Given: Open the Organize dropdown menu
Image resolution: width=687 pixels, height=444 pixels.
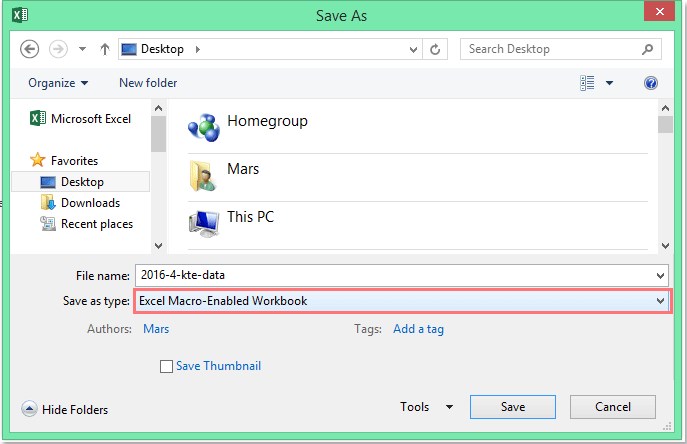Looking at the screenshot, I should click(58, 83).
